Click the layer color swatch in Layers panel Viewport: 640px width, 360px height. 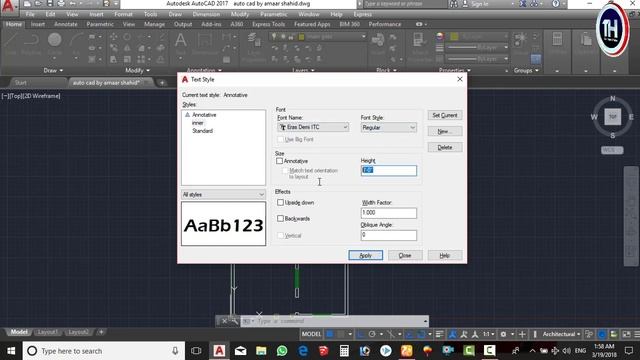(x=301, y=37)
